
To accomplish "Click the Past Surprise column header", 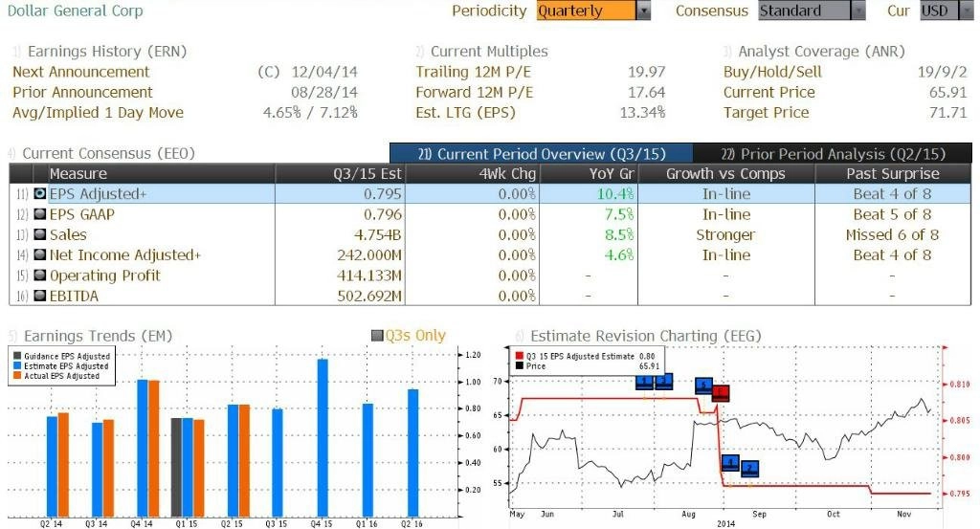I will 893,174.
